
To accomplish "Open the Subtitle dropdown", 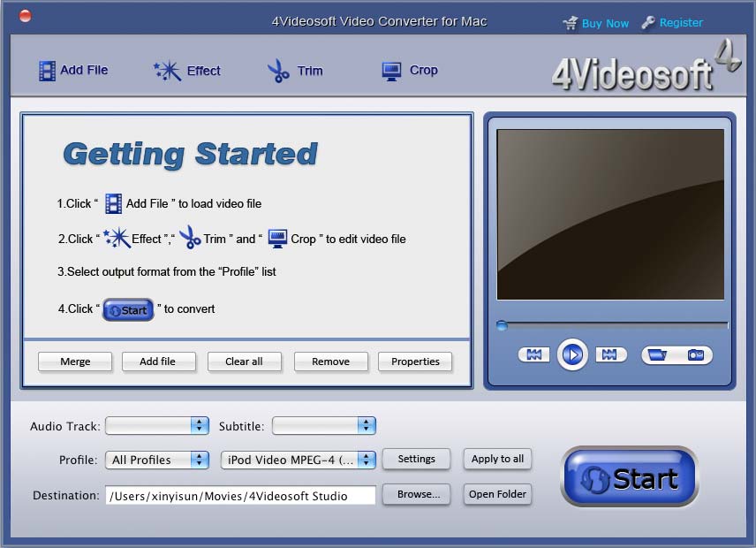I will click(323, 426).
